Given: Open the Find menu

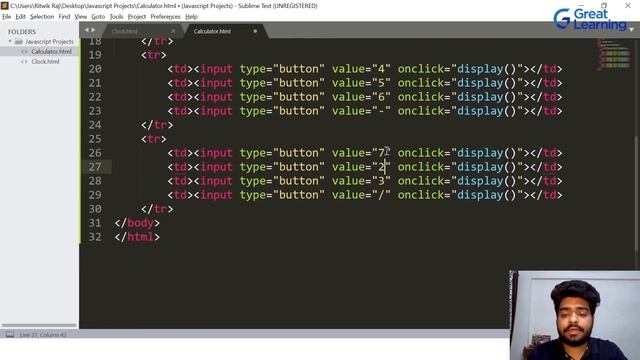Looking at the screenshot, I should (x=64, y=17).
